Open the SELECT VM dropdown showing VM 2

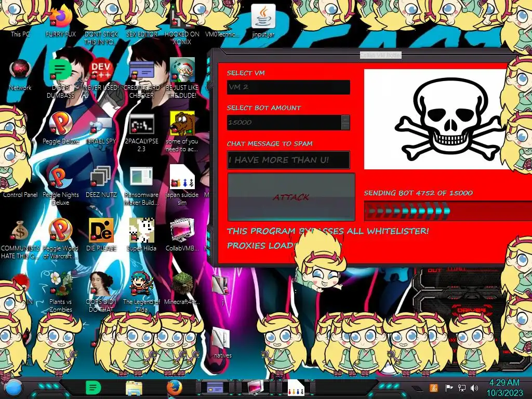point(288,87)
